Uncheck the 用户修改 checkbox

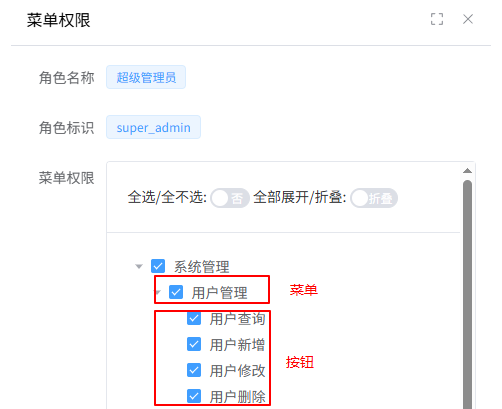tap(194, 370)
